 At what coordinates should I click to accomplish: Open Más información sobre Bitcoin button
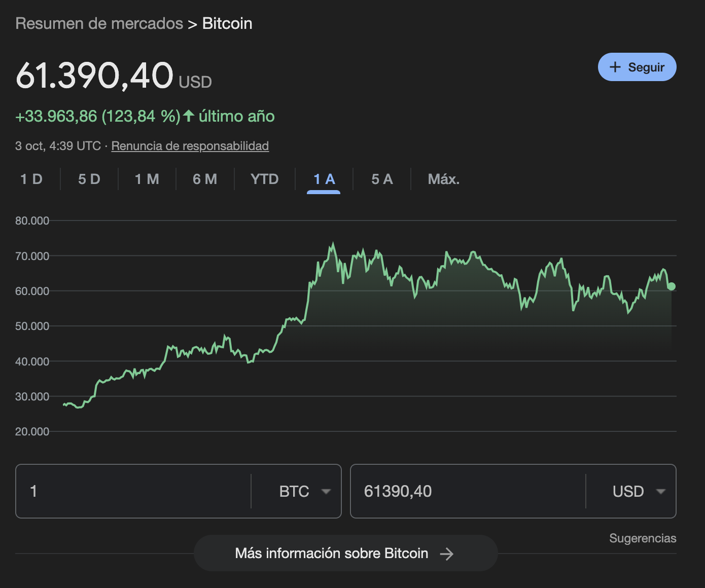coord(345,553)
